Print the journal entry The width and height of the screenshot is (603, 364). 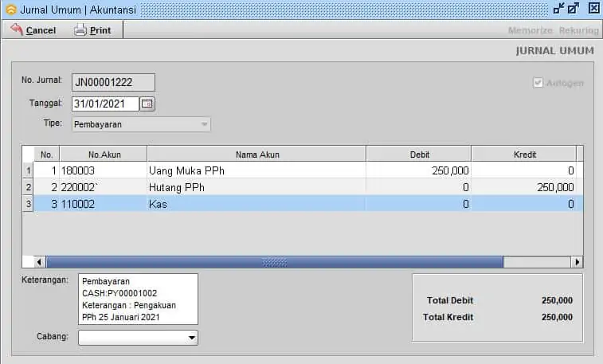click(x=92, y=30)
